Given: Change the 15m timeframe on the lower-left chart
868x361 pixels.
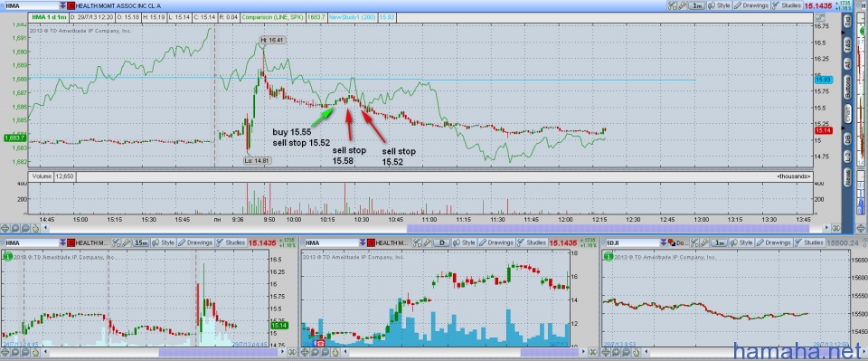Looking at the screenshot, I should click(x=141, y=242).
